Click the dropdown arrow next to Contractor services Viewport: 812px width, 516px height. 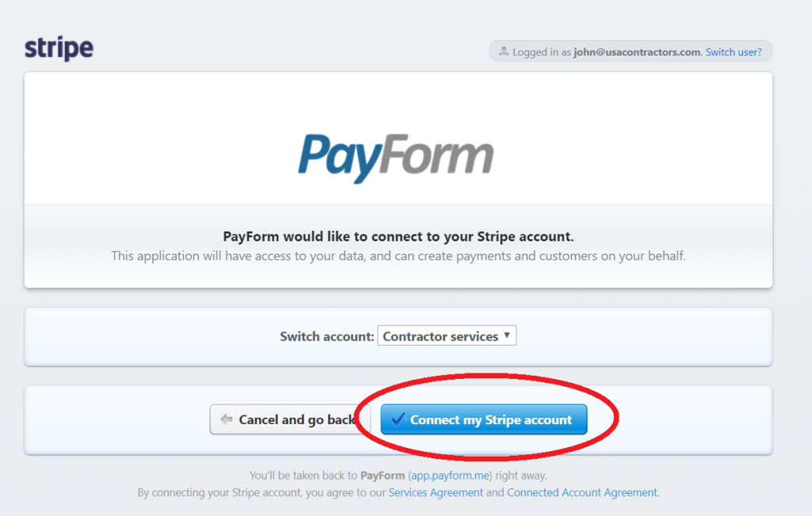506,335
